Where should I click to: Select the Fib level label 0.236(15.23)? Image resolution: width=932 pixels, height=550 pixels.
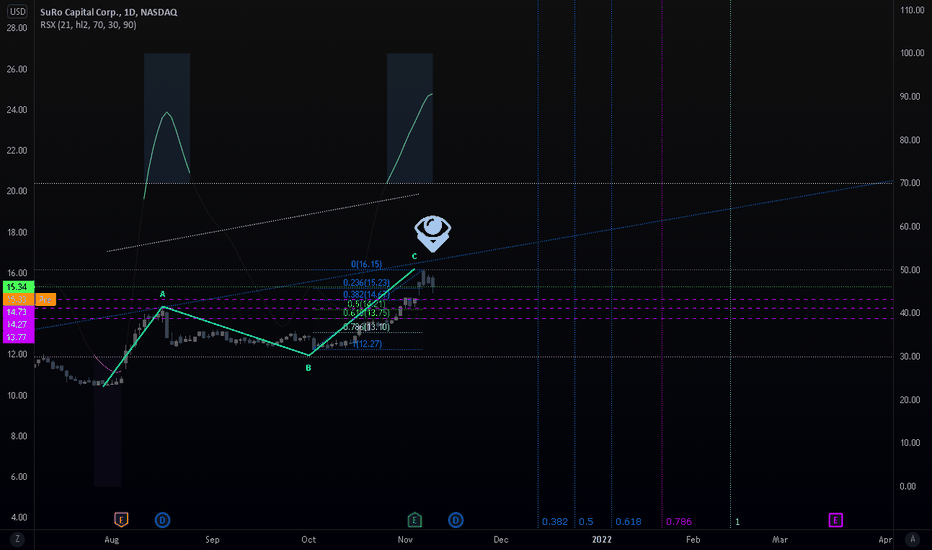pos(366,283)
